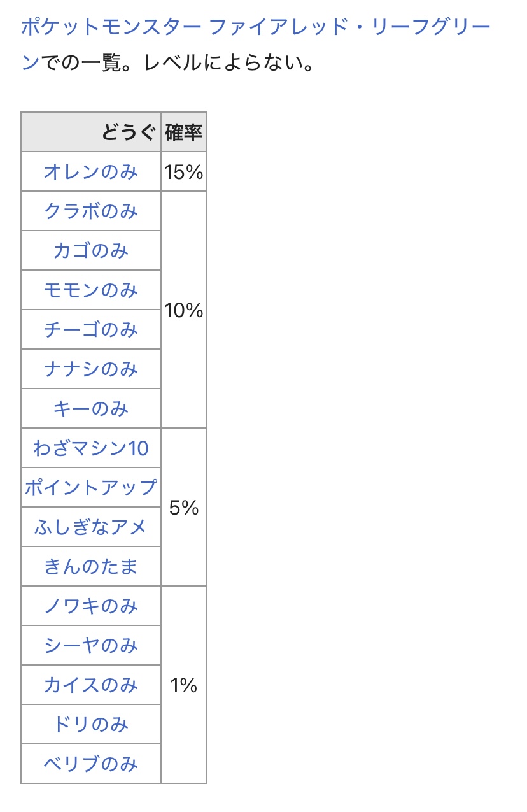Open the カイスのみ link
This screenshot has width=527, height=812.
(91, 685)
